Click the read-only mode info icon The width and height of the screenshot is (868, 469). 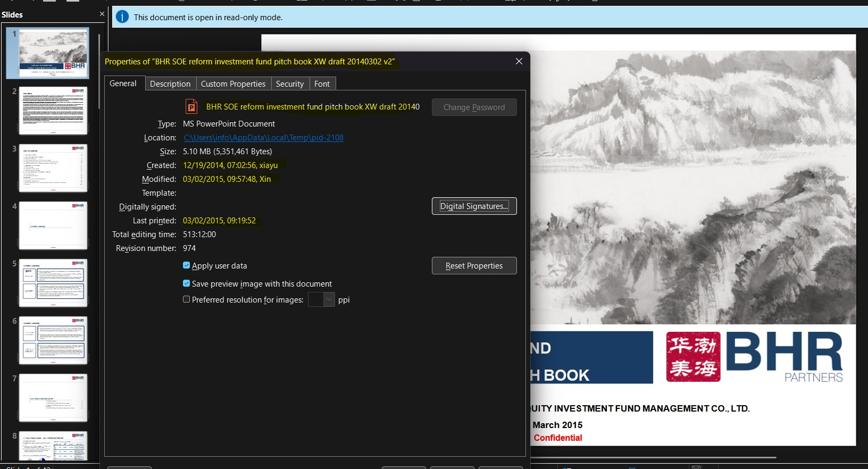(x=122, y=17)
